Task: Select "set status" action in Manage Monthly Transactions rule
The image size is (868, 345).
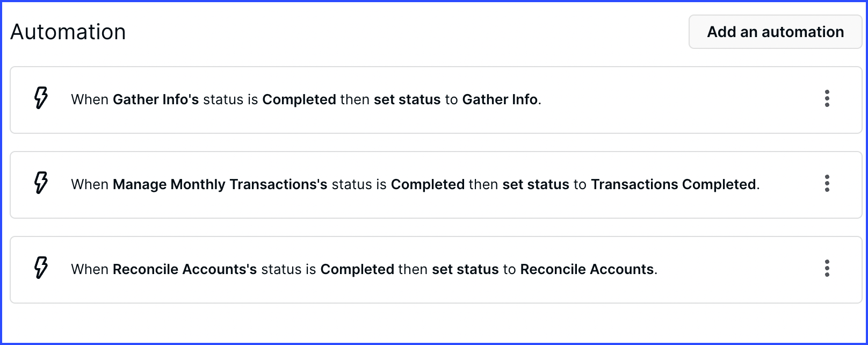Action: (x=536, y=184)
